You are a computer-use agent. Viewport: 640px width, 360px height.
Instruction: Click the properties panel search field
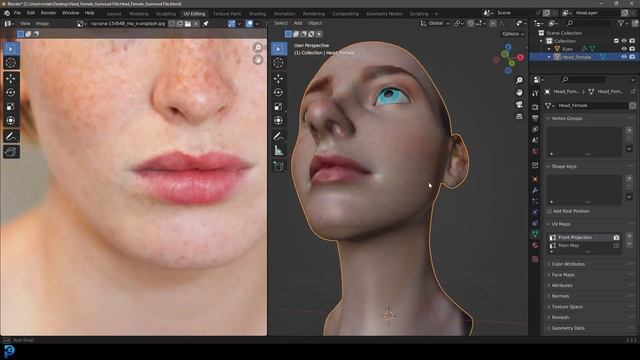(584, 80)
